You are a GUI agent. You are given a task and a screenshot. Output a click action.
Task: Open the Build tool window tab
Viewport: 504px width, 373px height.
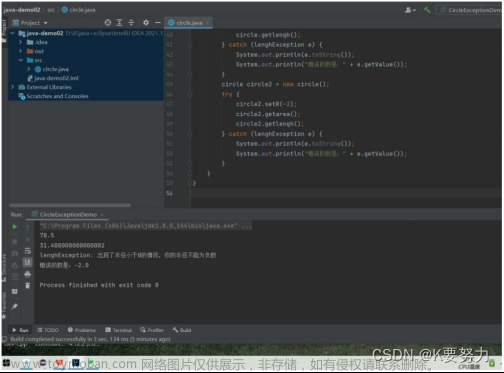[182, 330]
